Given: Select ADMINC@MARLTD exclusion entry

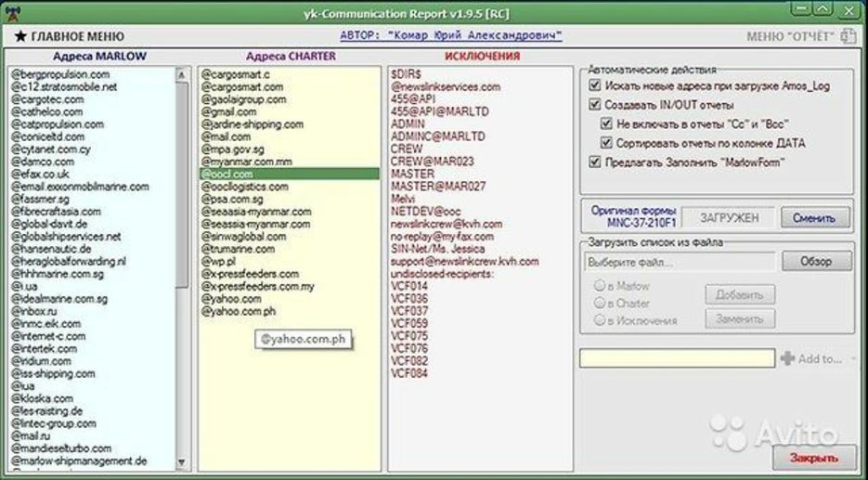Looking at the screenshot, I should (x=438, y=136).
